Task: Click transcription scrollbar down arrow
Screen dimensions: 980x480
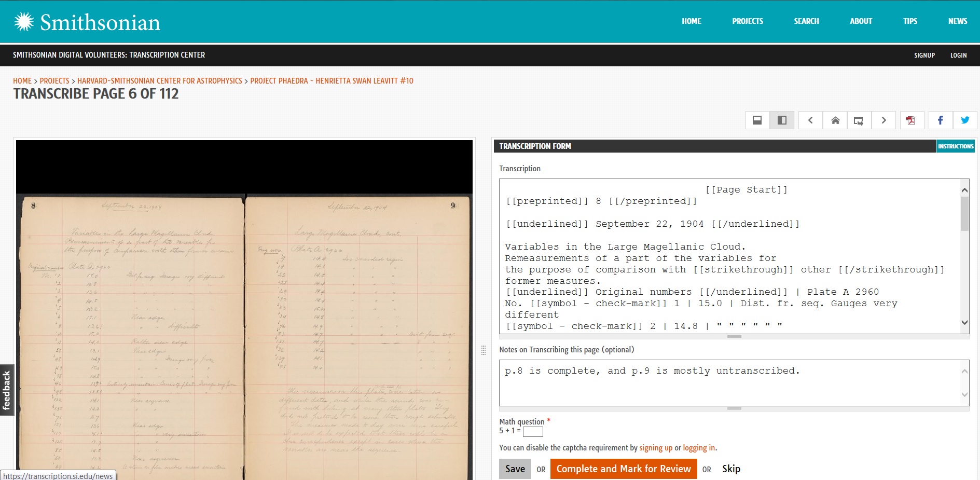Action: [x=964, y=323]
